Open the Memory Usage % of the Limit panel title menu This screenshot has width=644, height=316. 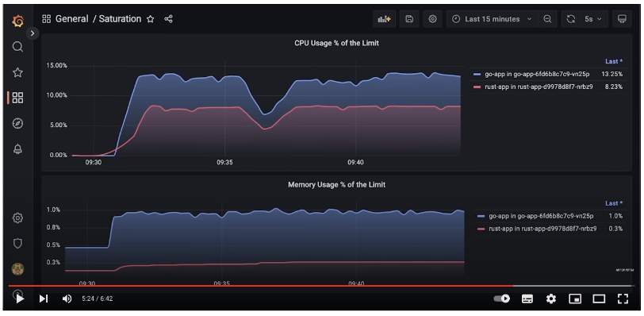coord(336,185)
